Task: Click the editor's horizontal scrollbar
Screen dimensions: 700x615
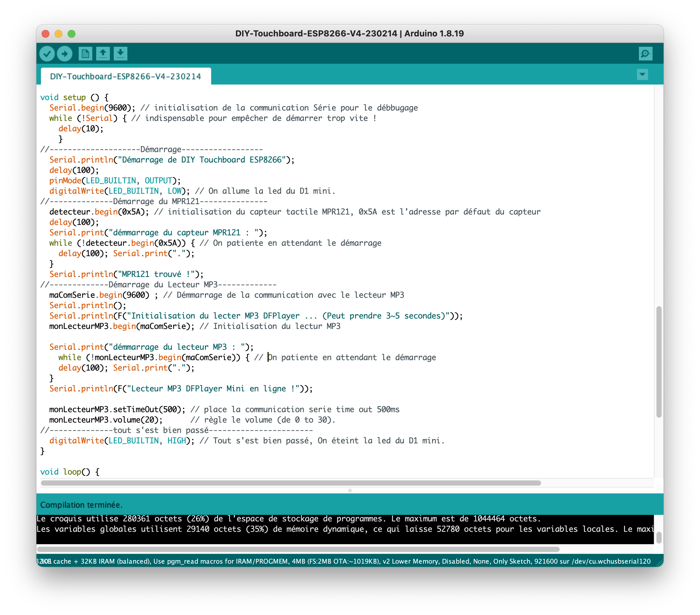Action: (291, 483)
